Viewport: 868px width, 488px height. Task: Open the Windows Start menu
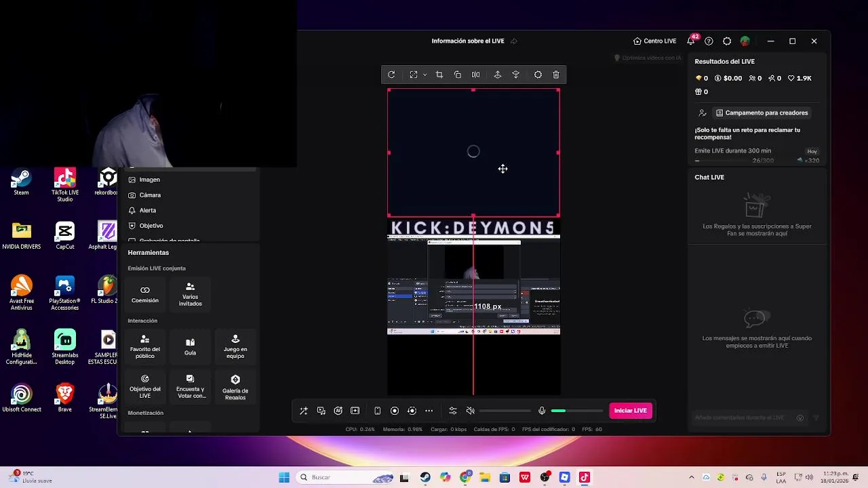(284, 477)
